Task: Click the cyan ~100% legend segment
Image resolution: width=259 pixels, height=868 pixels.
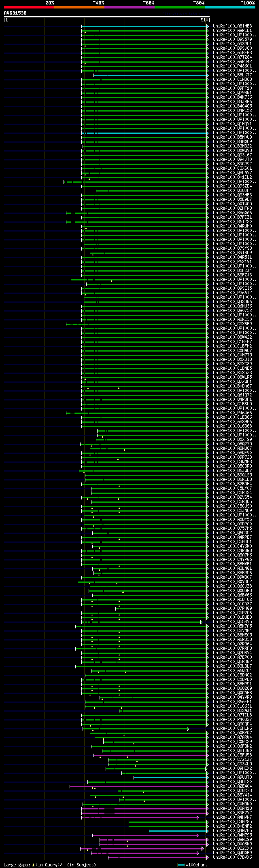Action: (230, 7)
